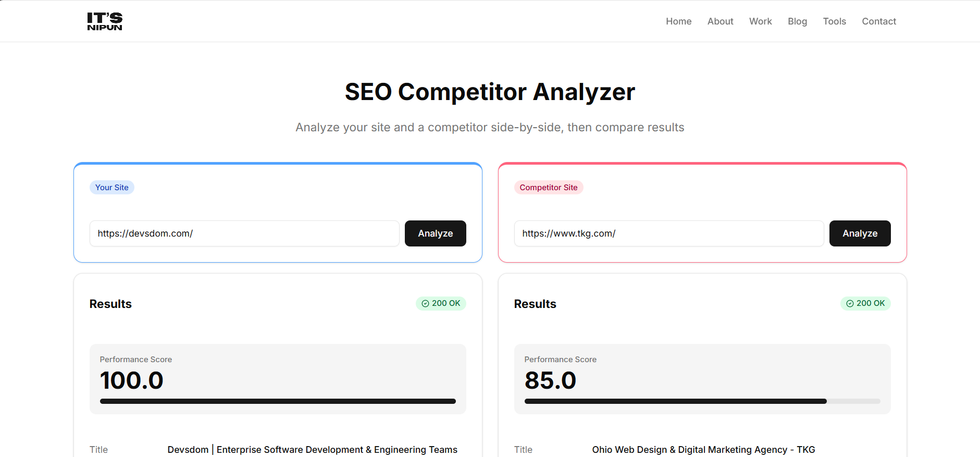Visit the Work section
The height and width of the screenshot is (457, 980).
pyautogui.click(x=760, y=21)
